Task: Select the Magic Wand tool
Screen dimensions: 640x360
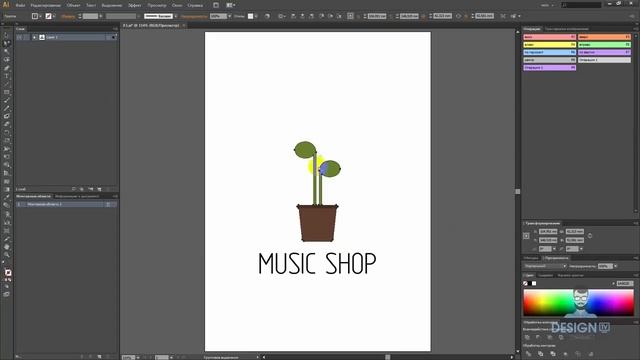Action: [7, 52]
